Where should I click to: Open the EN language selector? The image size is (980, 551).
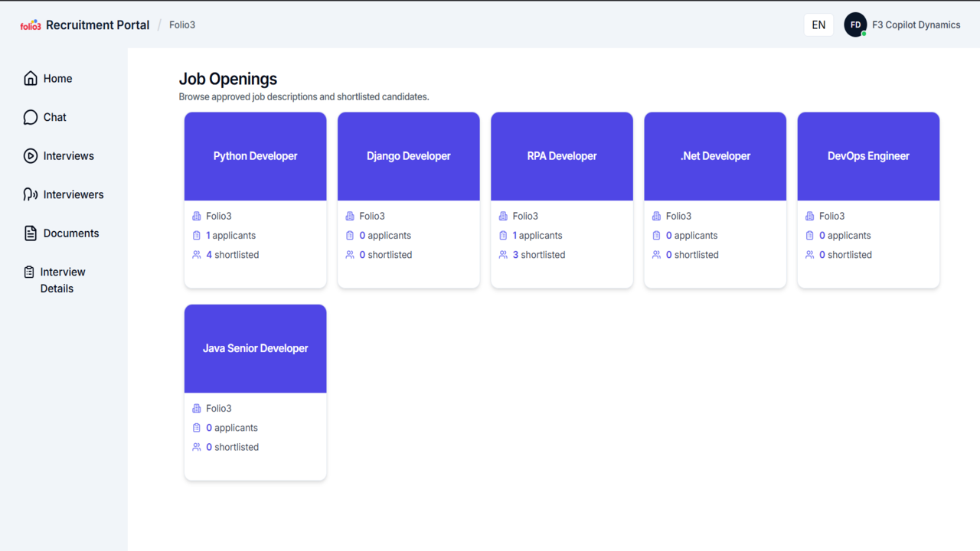tap(818, 24)
